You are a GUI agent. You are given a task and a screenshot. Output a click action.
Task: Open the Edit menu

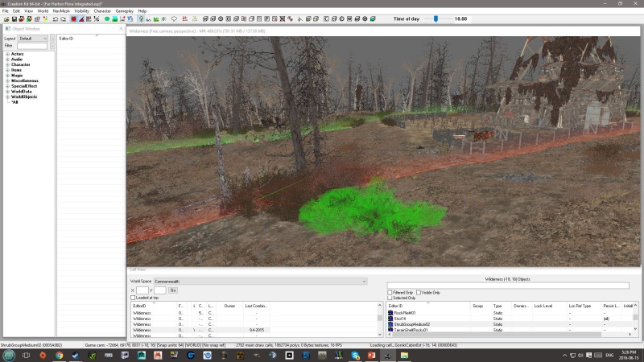click(16, 11)
